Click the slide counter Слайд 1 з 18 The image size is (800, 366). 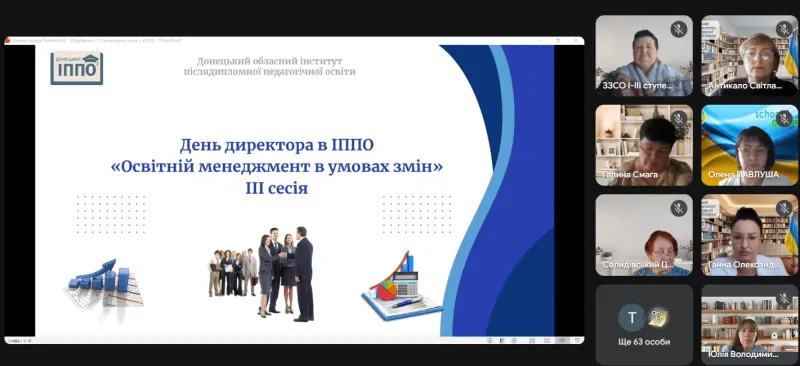(19, 340)
